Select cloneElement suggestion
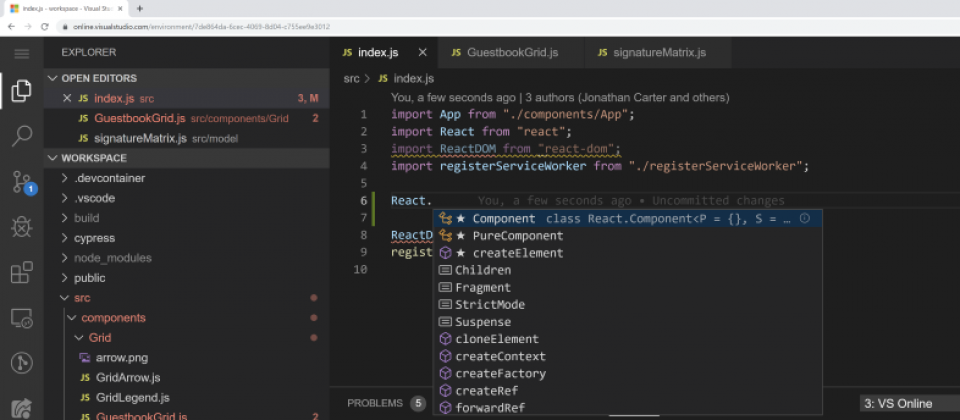Viewport: 960px width, 420px height. coord(628,339)
